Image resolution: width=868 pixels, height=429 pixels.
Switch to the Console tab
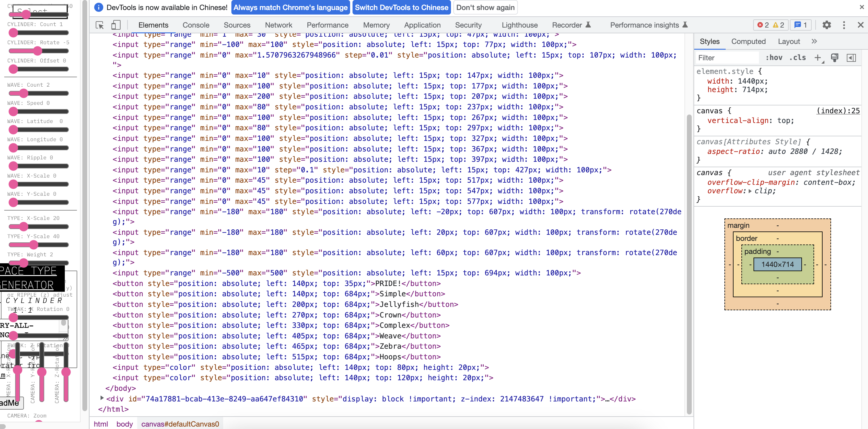196,25
